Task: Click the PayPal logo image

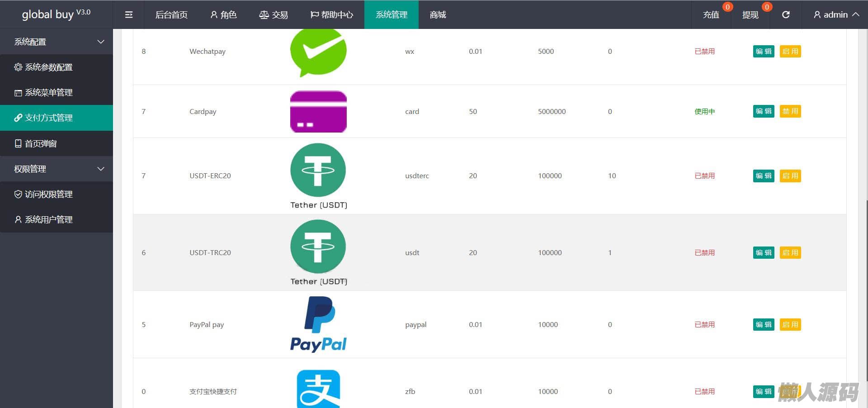Action: pos(318,324)
